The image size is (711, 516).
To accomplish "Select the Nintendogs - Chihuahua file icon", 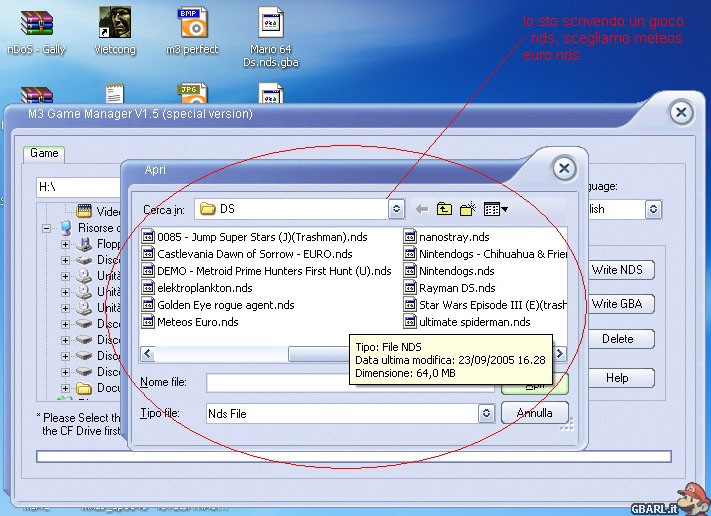I will (x=410, y=253).
